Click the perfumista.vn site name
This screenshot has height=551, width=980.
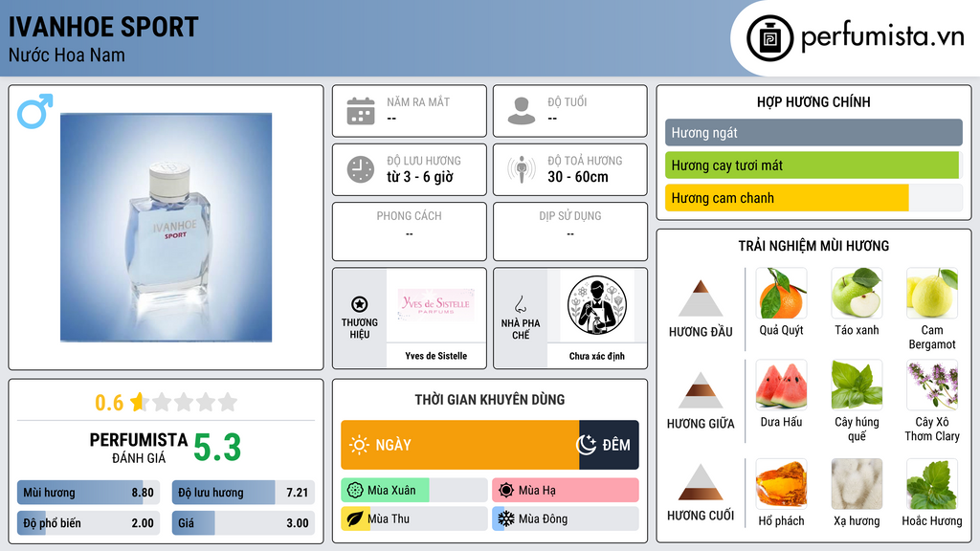882,37
